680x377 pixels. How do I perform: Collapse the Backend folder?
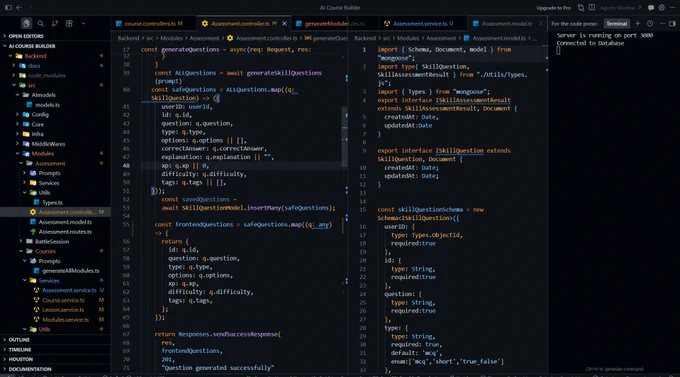55,56
